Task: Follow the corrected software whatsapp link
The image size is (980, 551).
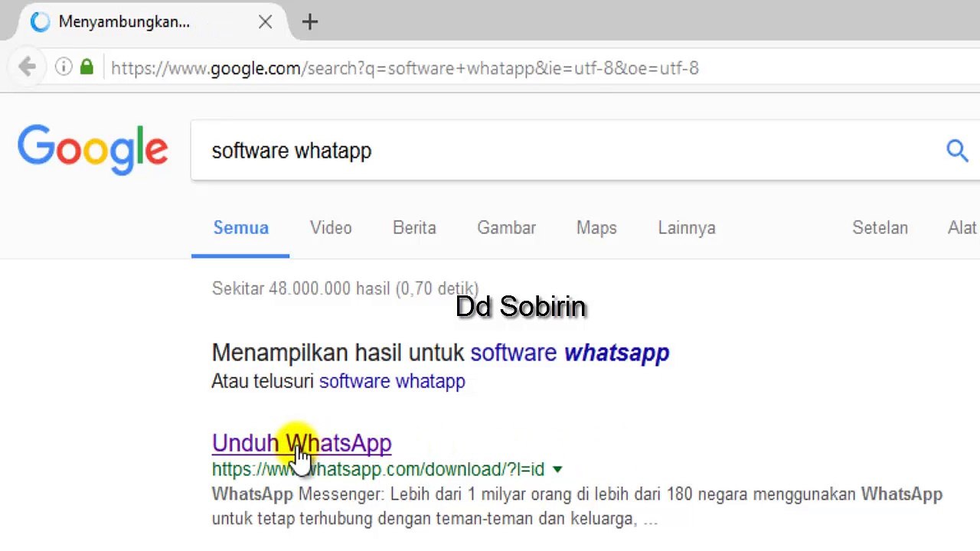Action: point(570,353)
